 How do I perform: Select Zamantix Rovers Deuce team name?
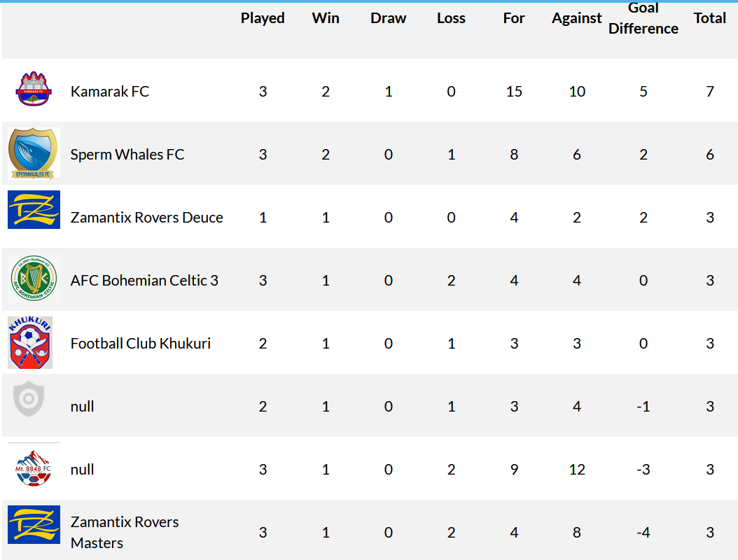[x=146, y=218]
